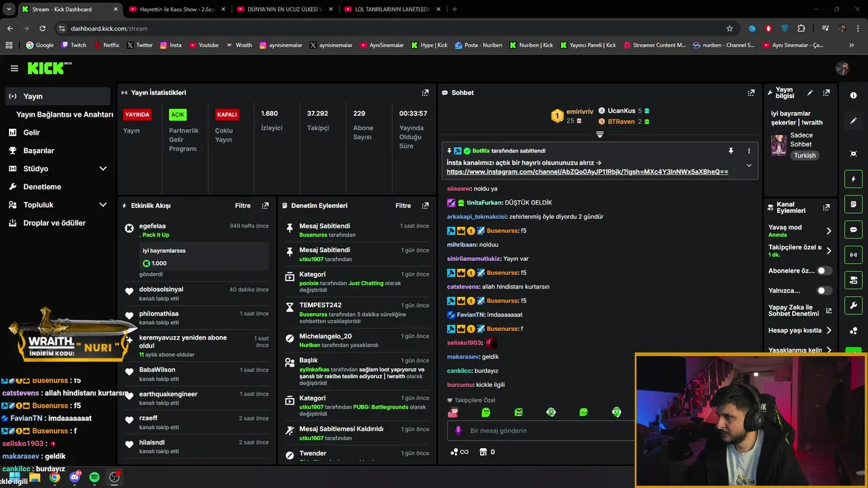Open Yapay Zeka ile Sohbet Denetimi external link
Image resolution: width=868 pixels, height=488 pixels.
pyautogui.click(x=829, y=311)
